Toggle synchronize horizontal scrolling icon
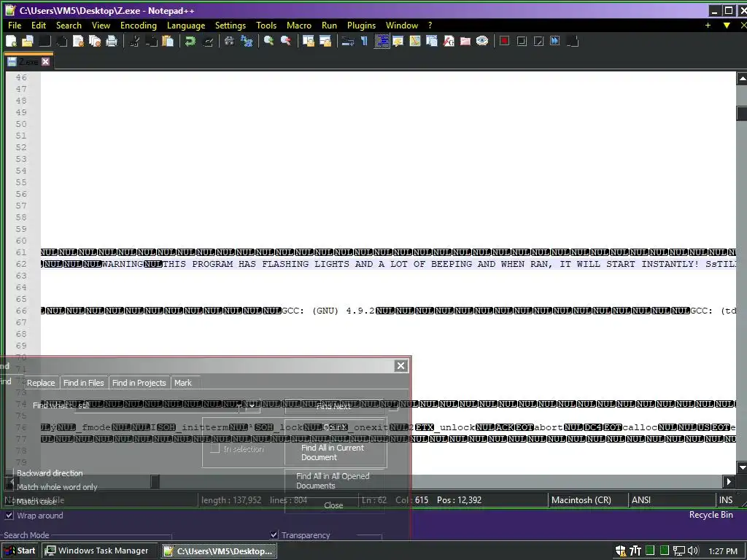Viewport: 747px width, 560px height. pos(325,42)
